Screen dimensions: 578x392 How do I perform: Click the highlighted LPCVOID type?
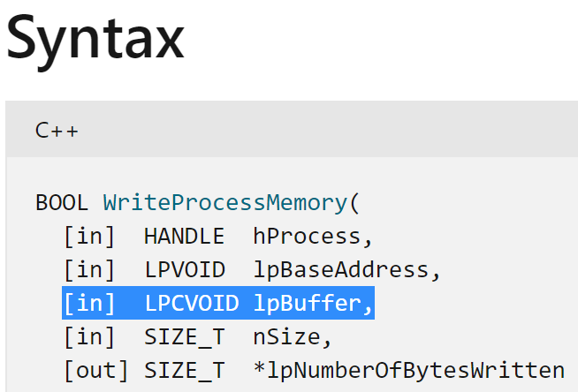(191, 304)
